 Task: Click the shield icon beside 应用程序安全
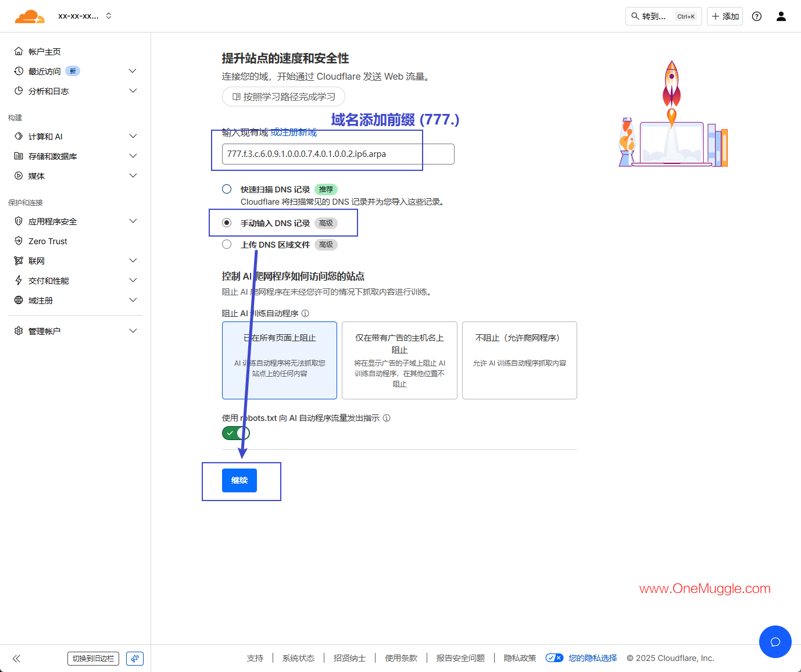pyautogui.click(x=19, y=221)
